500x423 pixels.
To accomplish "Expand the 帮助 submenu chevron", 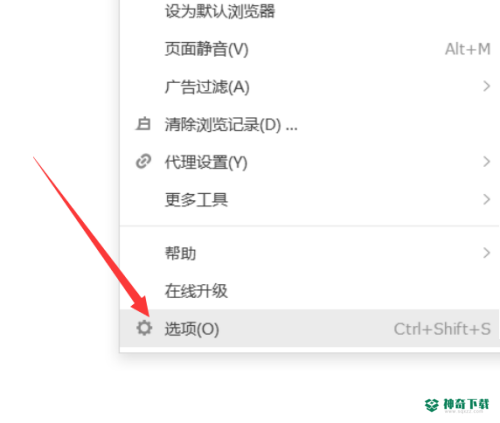I will [487, 253].
